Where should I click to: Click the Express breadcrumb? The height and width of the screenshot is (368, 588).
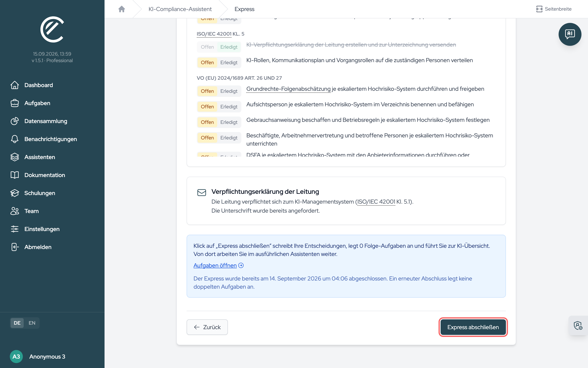pyautogui.click(x=244, y=9)
